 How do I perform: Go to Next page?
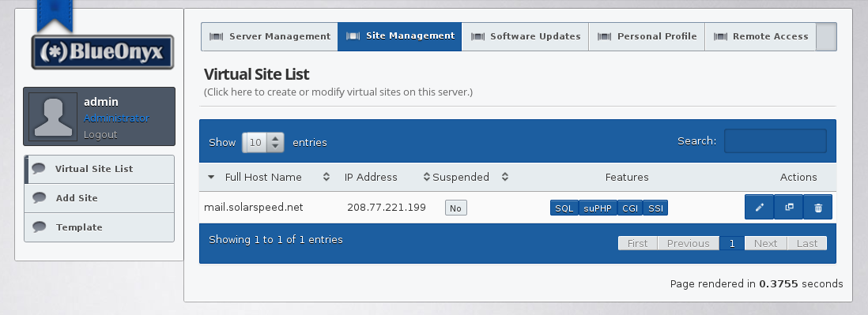click(765, 243)
